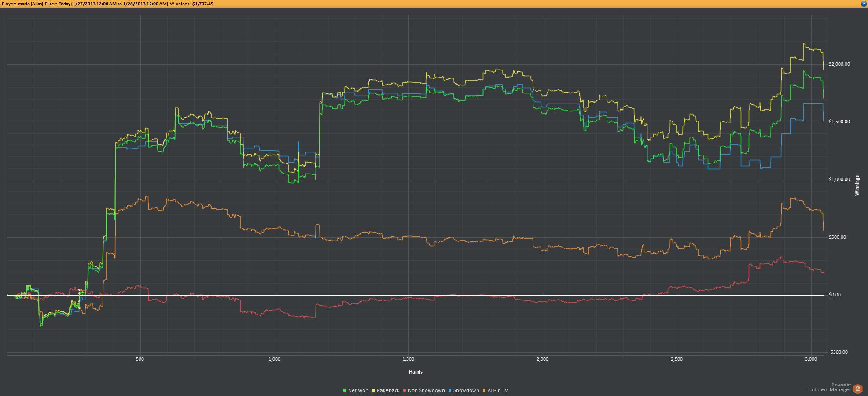
Task: Click the "Powered by" caption text
Action: point(842,385)
